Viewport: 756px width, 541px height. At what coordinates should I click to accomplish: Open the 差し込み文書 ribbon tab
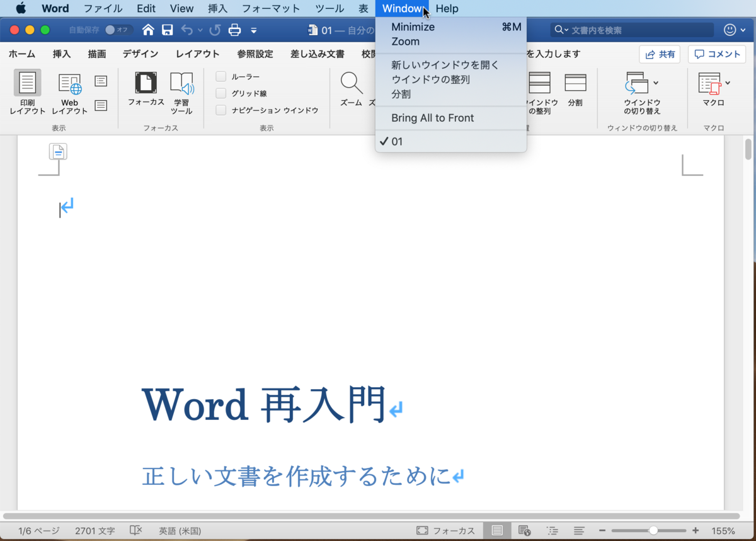click(318, 54)
